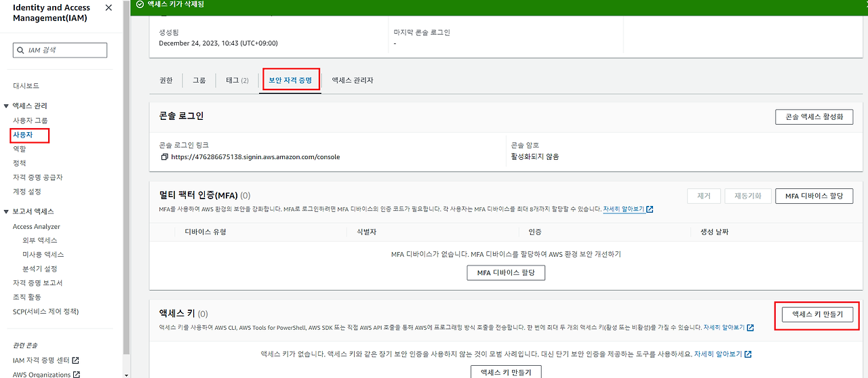Collapse the 액세스 관리 section

point(6,106)
